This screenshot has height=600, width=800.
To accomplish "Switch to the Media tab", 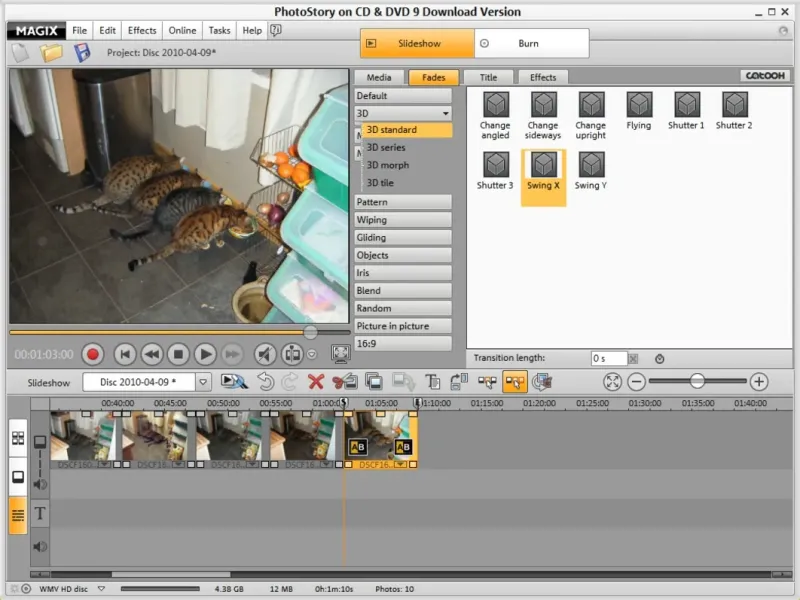I will pyautogui.click(x=379, y=78).
